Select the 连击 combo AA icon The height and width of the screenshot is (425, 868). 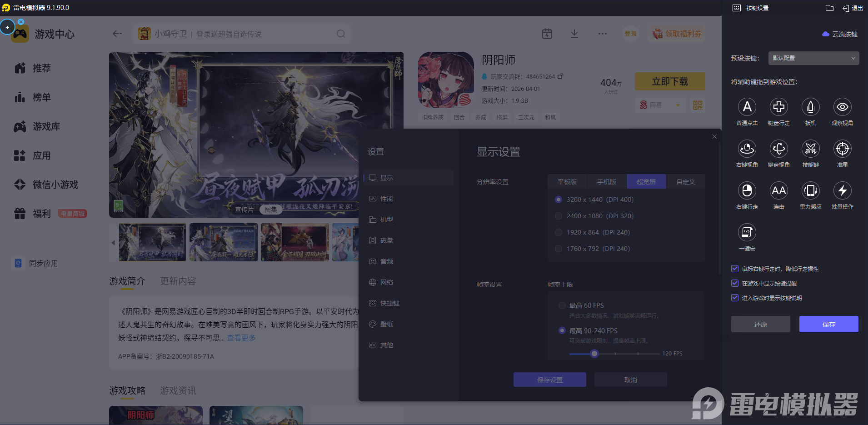point(778,191)
